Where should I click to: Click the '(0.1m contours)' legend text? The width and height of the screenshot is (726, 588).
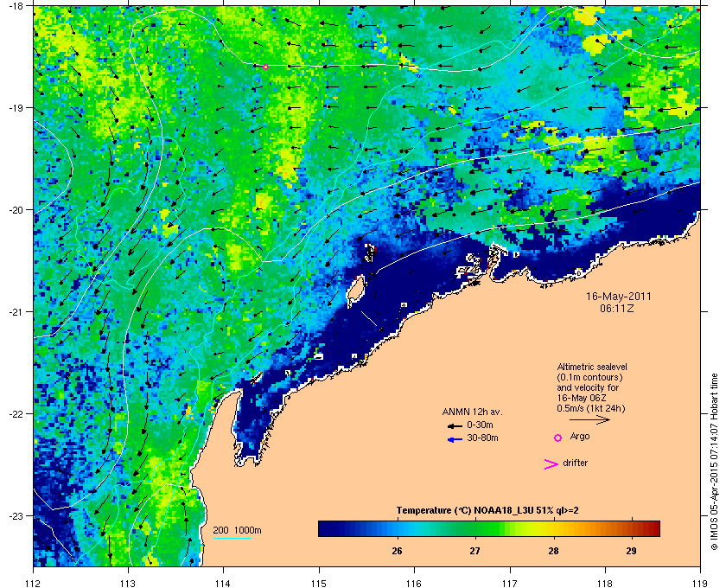[x=589, y=377]
